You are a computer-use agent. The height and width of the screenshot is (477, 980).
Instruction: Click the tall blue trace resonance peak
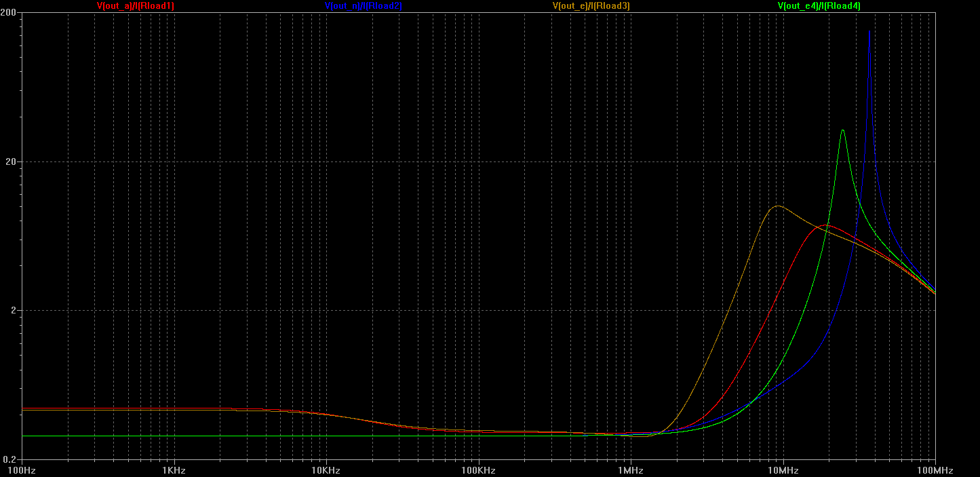[x=869, y=32]
